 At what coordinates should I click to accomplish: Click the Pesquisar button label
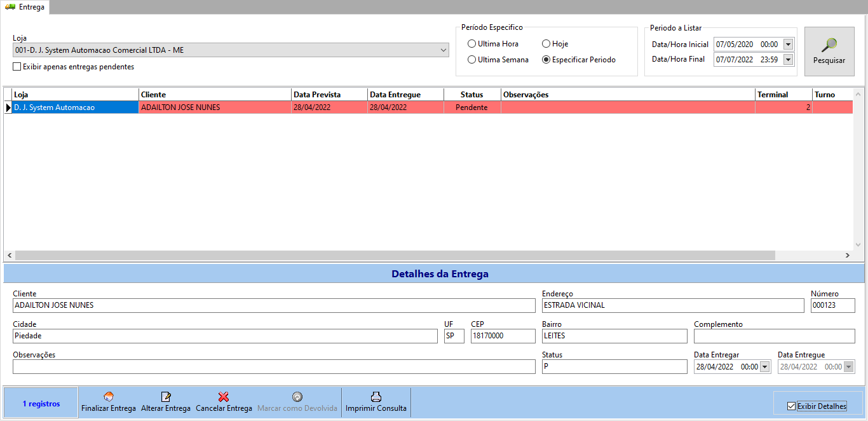point(829,60)
